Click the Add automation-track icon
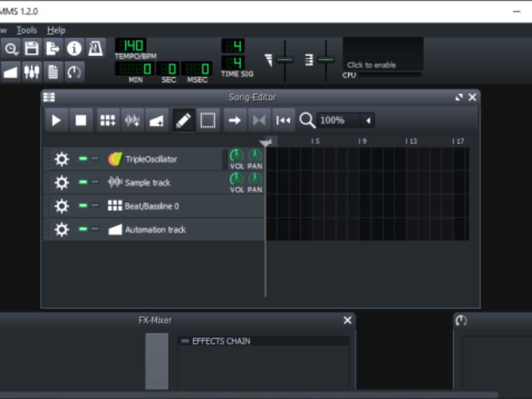This screenshot has height=399, width=532. pyautogui.click(x=156, y=120)
